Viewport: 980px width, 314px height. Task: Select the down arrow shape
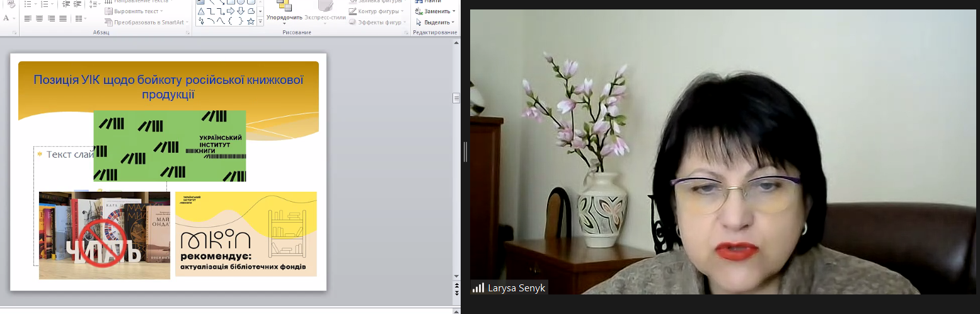pos(241,11)
